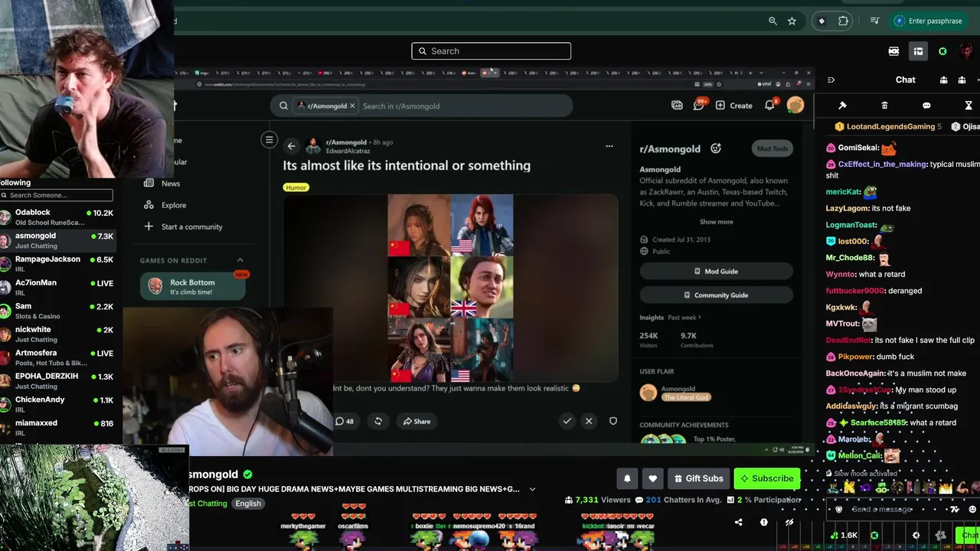Open the post overflow three-dot menu
The image size is (980, 551).
click(609, 146)
